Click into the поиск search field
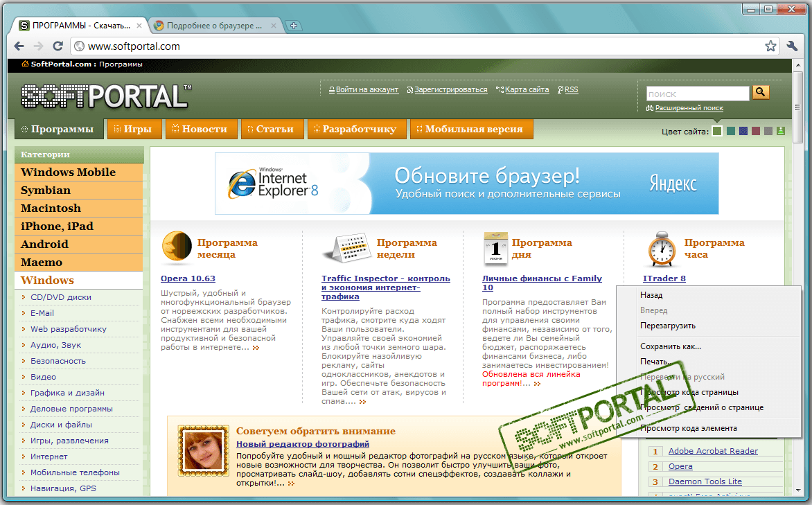Screen dimensions: 812x505 (698, 94)
